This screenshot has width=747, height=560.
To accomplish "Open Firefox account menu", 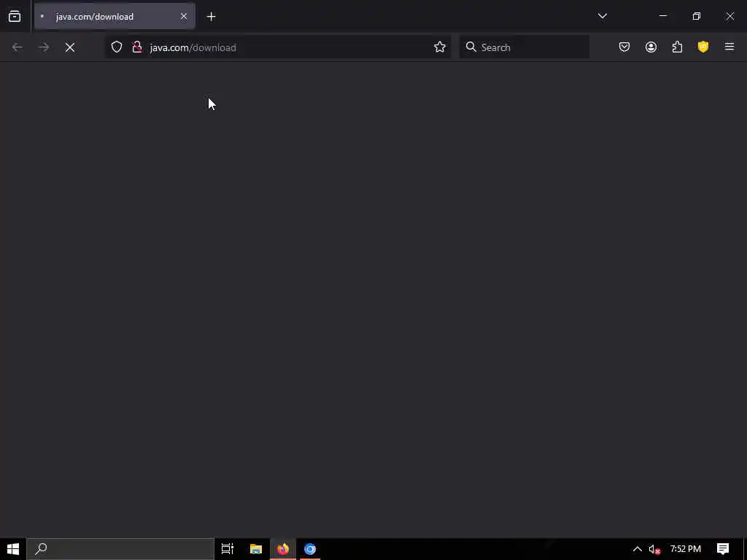I will [x=651, y=47].
